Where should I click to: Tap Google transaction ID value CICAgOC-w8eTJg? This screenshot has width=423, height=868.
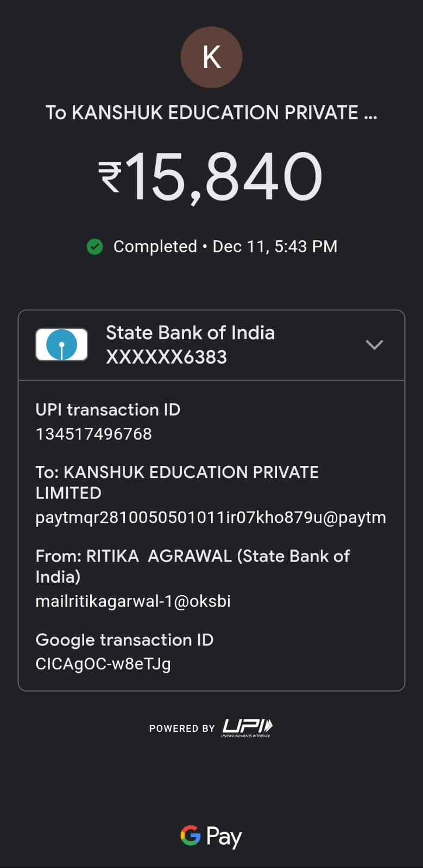pos(103,664)
